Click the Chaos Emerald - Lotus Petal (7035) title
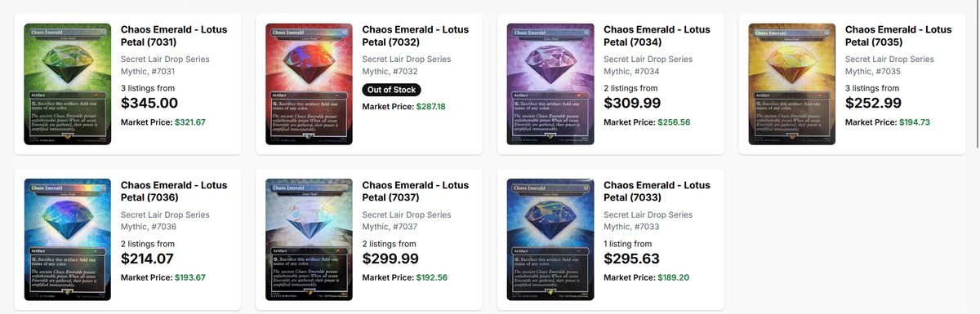This screenshot has width=980, height=314. (898, 35)
